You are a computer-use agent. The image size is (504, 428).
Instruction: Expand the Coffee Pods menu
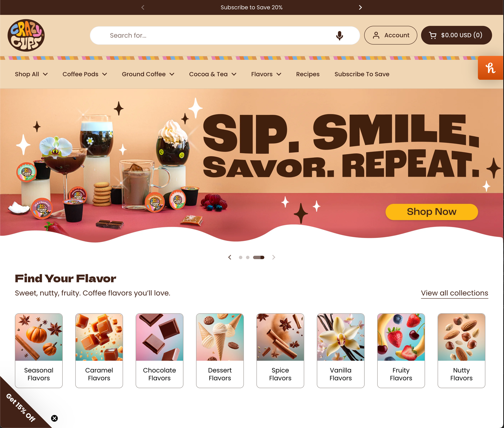(85, 74)
